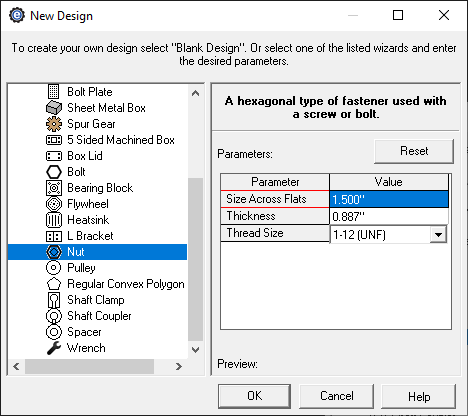
Task: Click the Shaft Clamp icon
Action: click(x=54, y=300)
